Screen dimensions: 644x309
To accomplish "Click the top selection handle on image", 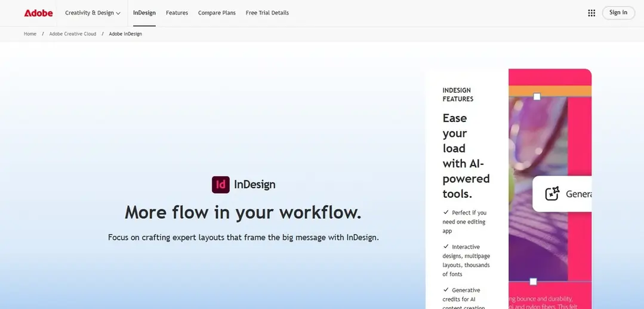I will (537, 97).
